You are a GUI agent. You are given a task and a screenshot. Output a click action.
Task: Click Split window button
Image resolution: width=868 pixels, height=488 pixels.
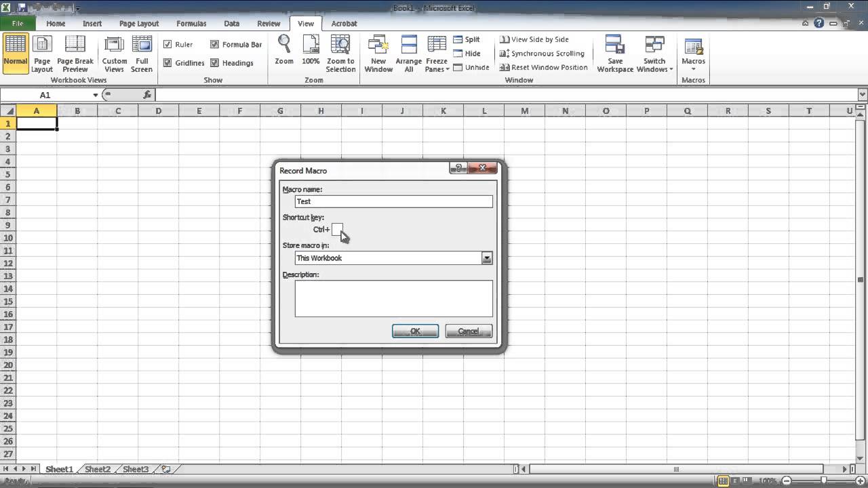click(x=467, y=39)
